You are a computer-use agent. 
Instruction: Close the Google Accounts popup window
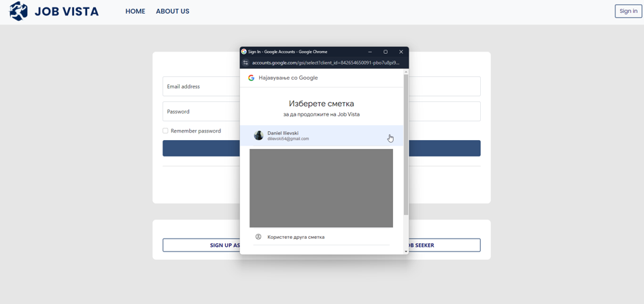coord(401,52)
